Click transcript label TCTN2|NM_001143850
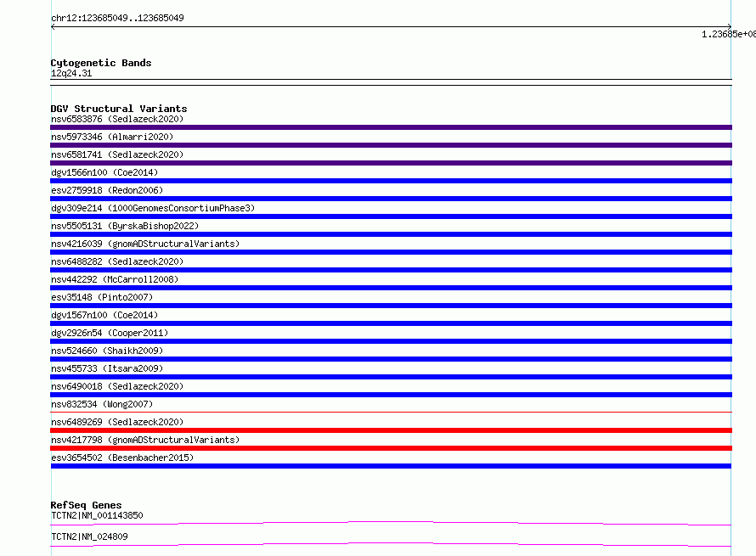 tap(97, 515)
